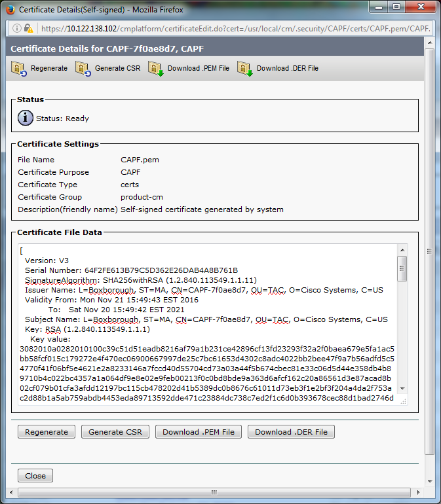Click the key value line starting '3082010a'

(207, 349)
